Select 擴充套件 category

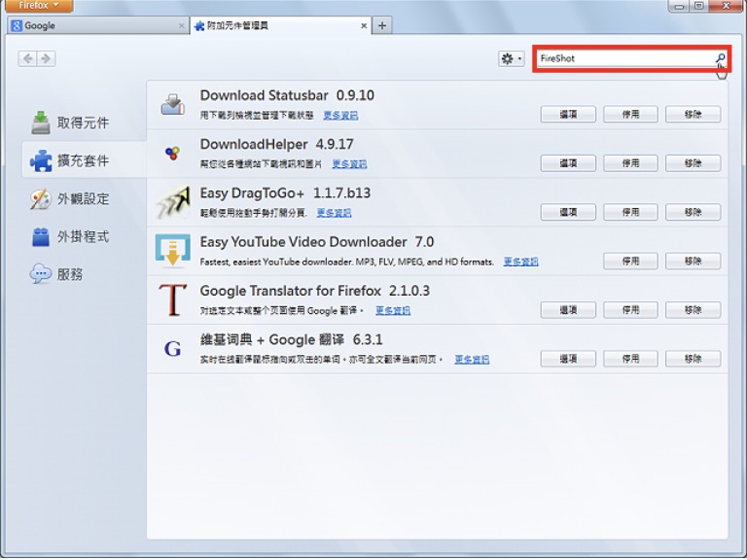click(84, 160)
